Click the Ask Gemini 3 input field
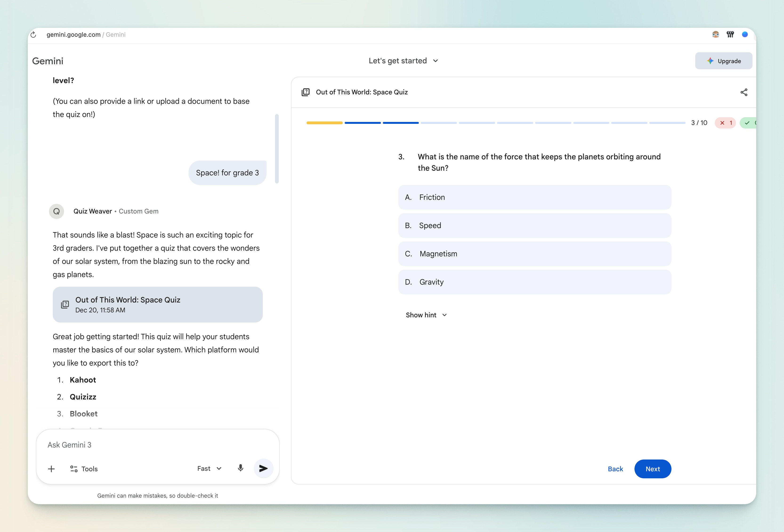The height and width of the screenshot is (532, 784). (x=157, y=445)
